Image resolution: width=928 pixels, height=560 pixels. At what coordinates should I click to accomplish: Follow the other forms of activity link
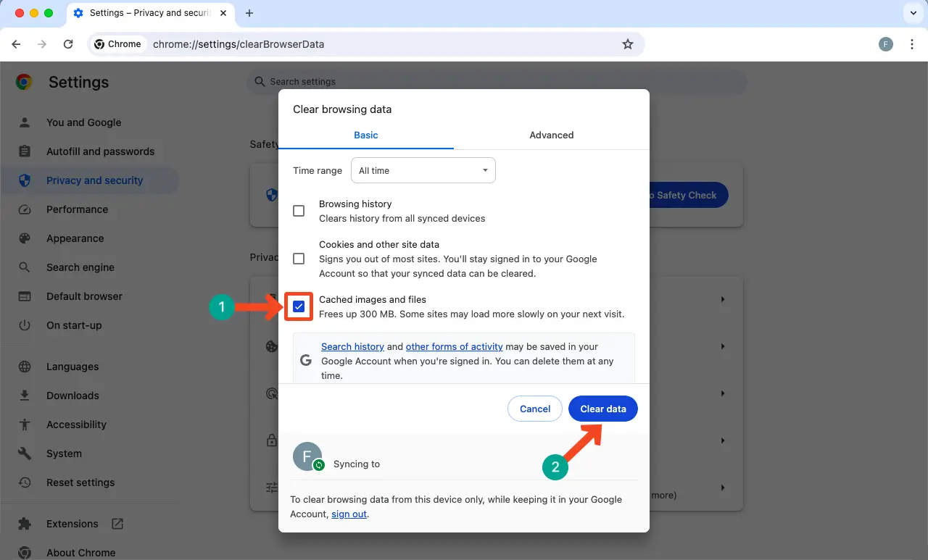coord(454,347)
